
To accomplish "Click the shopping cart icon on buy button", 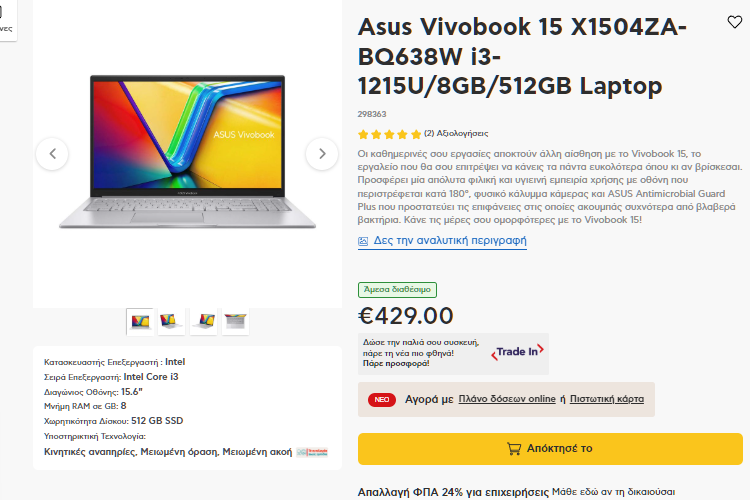I will (514, 449).
